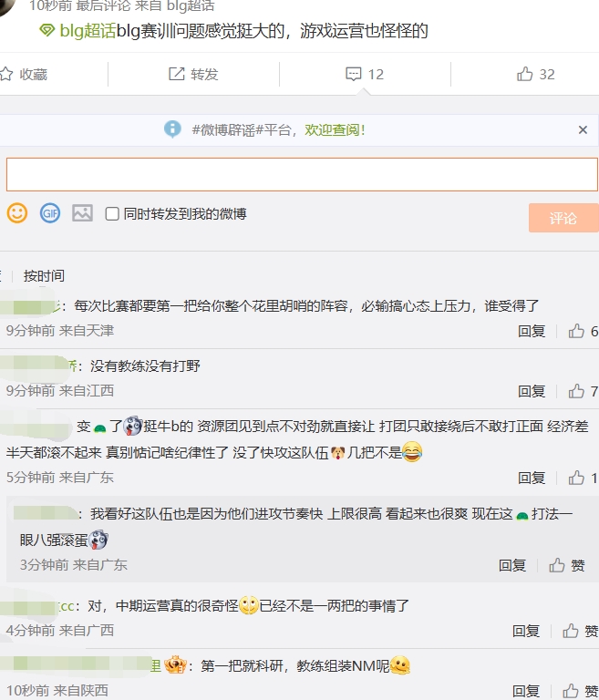The height and width of the screenshot is (700, 599).
Task: Click 赞 on the nested reply from 广东
Action: click(x=567, y=565)
